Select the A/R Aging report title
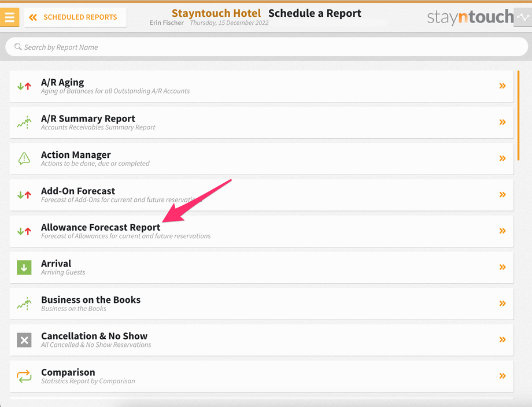This screenshot has width=532, height=407. tap(62, 83)
